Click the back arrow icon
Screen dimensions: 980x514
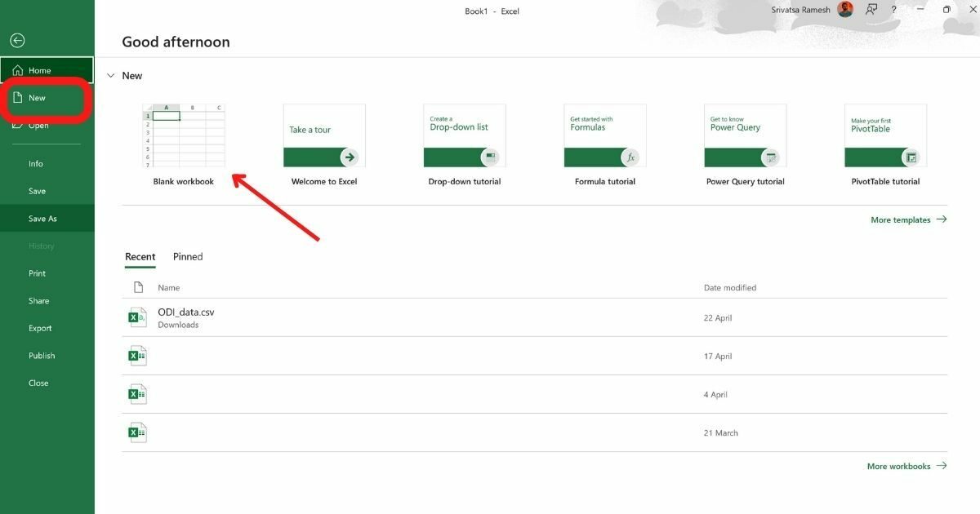click(17, 41)
